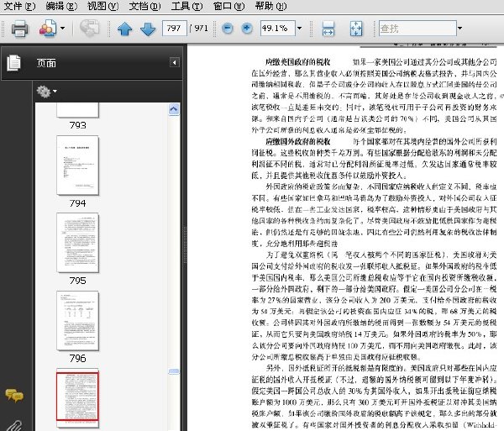
Task: Click the bold heading 应缴国外政府的税收
Action: (x=298, y=141)
